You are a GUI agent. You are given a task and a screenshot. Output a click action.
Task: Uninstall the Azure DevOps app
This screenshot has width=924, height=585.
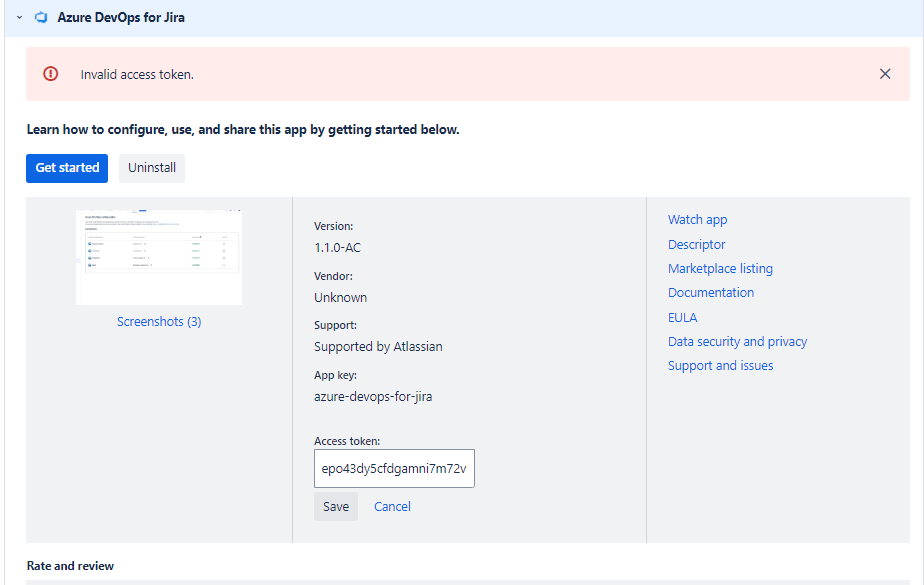click(x=151, y=168)
